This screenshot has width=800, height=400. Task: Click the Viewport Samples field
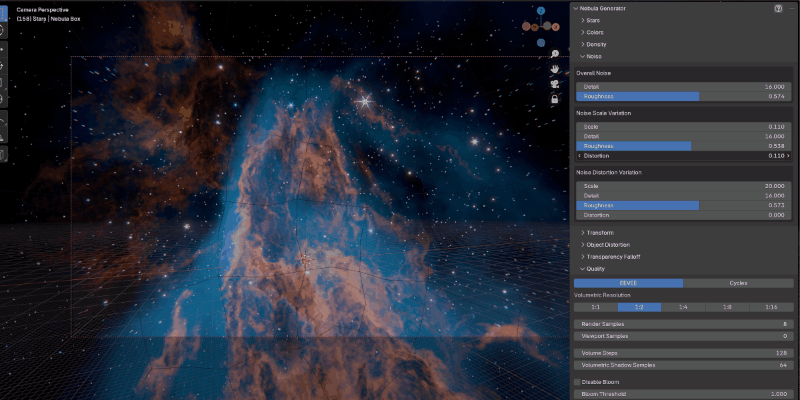coord(684,336)
